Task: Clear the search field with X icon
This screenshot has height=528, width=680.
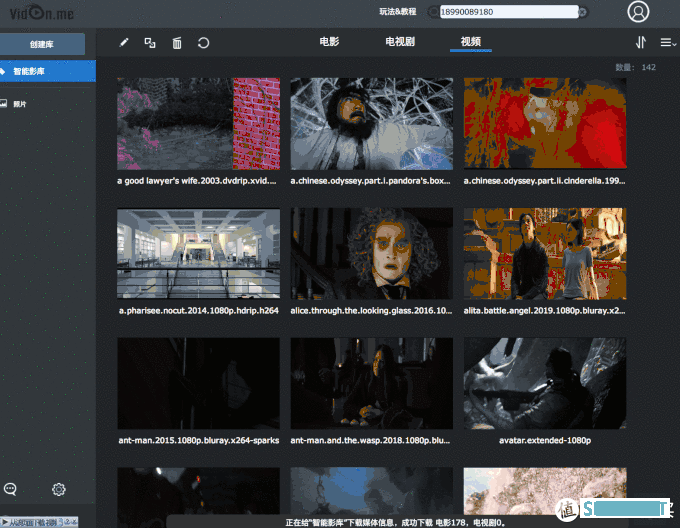Action: (x=583, y=12)
